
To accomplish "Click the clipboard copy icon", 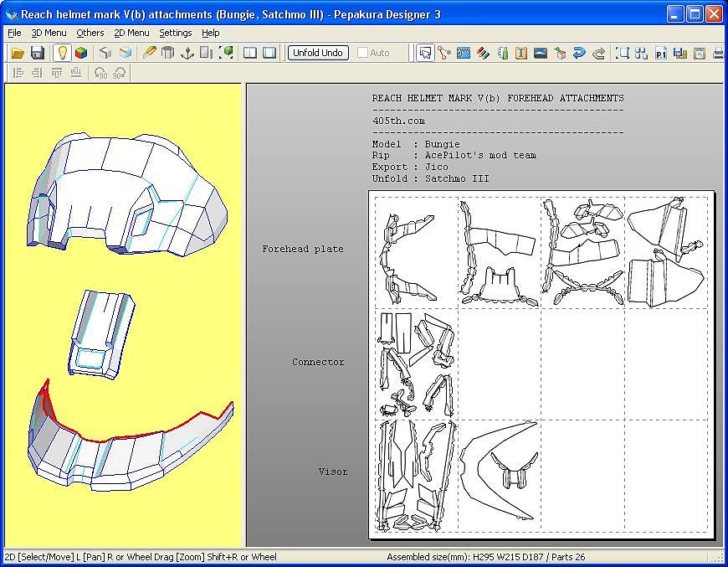I will (700, 53).
